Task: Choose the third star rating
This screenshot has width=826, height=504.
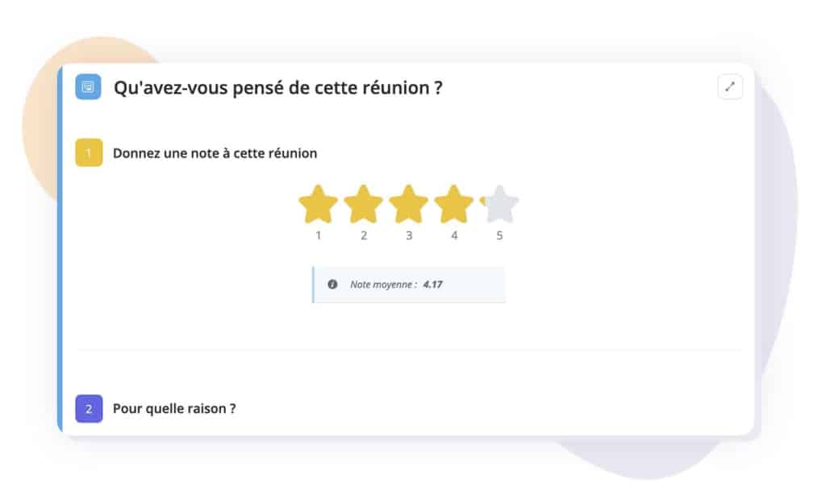Action: [409, 204]
